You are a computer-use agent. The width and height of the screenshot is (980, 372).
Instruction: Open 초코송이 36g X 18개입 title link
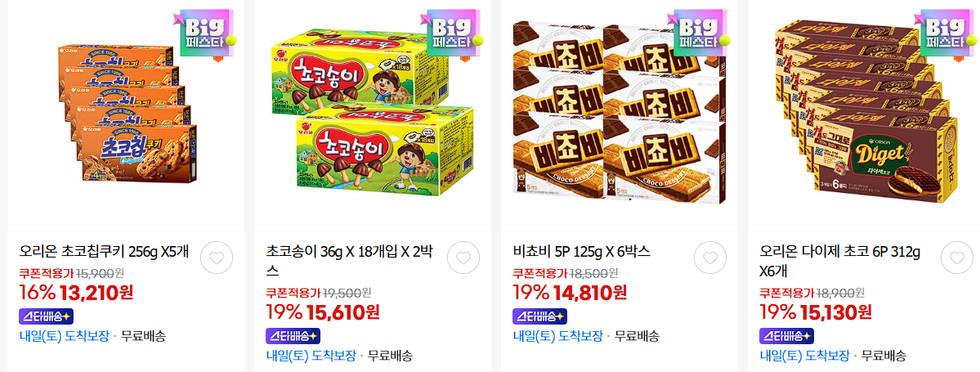pyautogui.click(x=349, y=262)
